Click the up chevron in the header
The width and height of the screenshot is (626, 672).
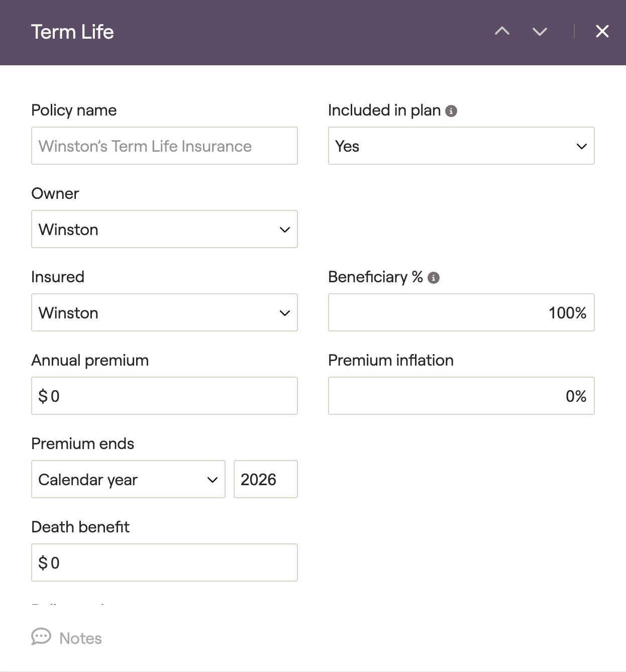(x=502, y=32)
